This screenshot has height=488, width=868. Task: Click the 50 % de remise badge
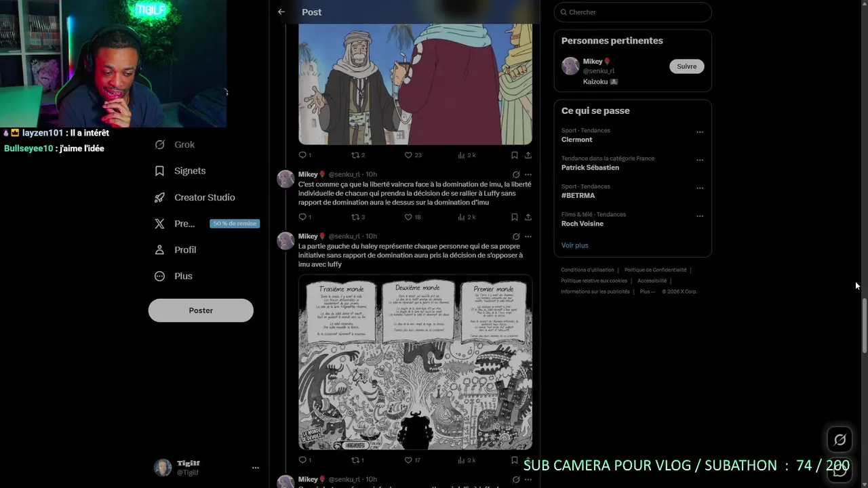pos(235,224)
